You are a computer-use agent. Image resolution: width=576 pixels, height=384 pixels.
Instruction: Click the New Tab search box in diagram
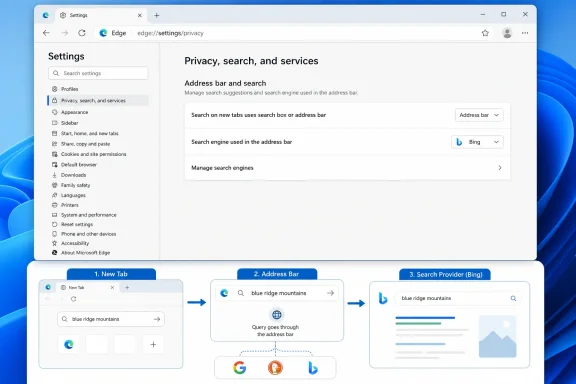(111, 319)
